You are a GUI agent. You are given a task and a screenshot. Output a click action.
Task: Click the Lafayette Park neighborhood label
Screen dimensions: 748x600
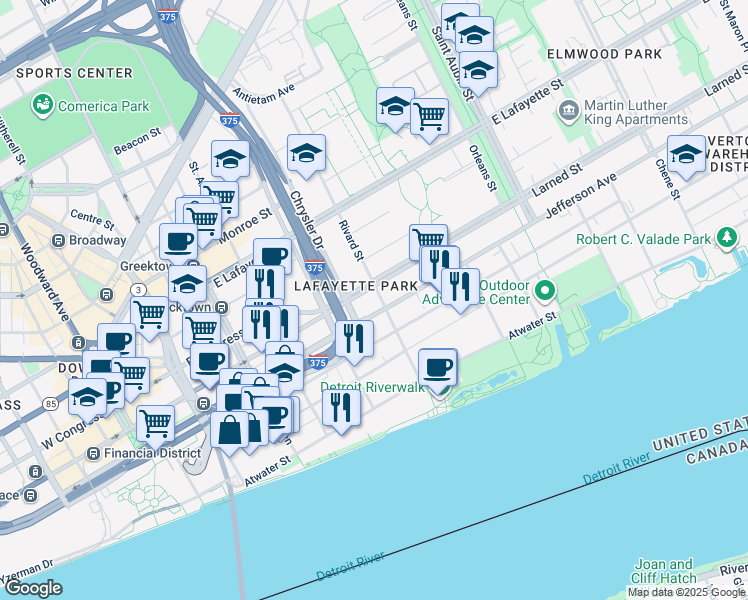(356, 286)
